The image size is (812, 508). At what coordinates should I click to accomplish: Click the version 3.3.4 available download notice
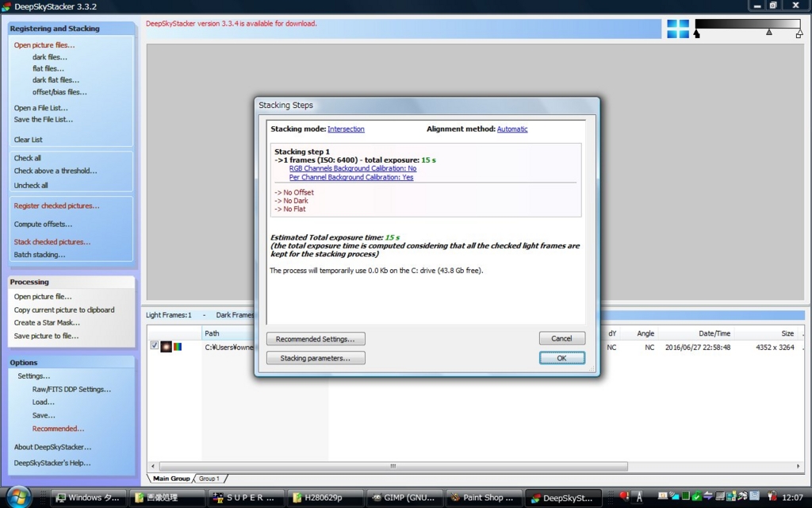tap(232, 23)
